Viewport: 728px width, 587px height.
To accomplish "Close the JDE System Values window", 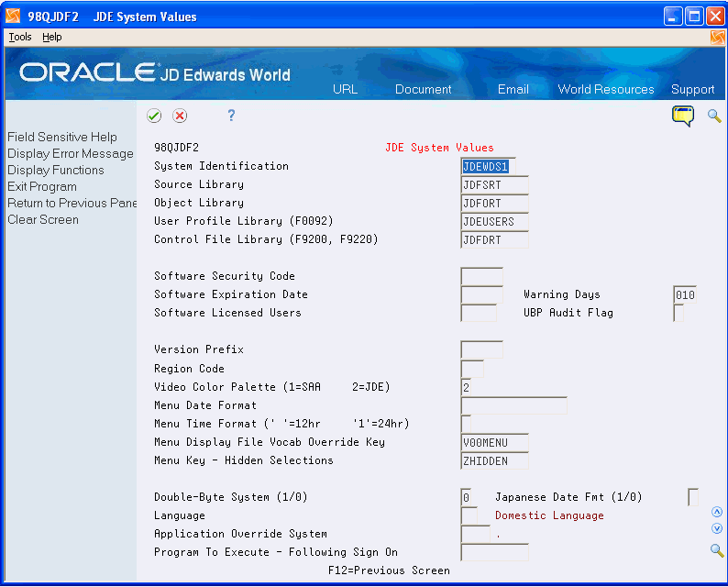I will coord(715,17).
